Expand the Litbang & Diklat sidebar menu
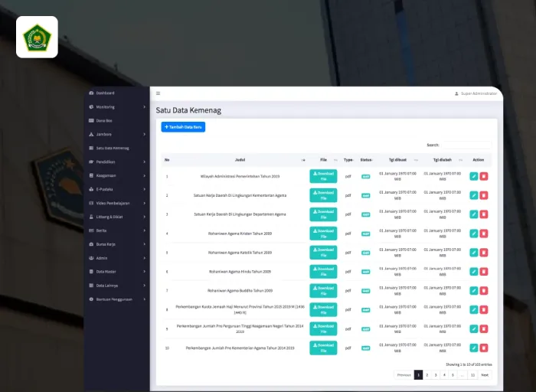Screen dimensions: 536x392 click(117, 217)
